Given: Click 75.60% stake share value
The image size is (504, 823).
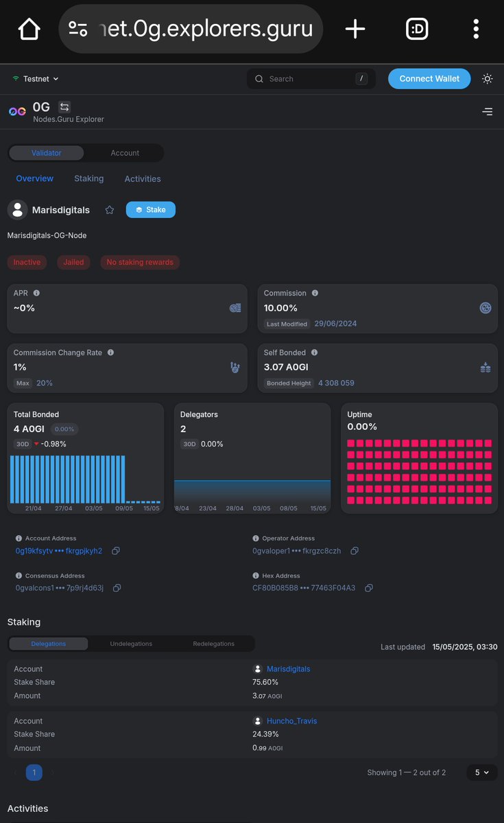Looking at the screenshot, I should 265,682.
